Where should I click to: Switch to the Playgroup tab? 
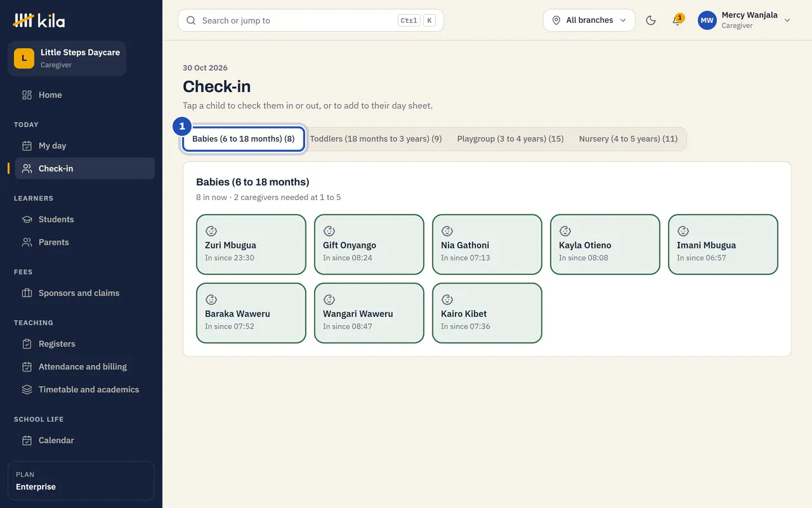(510, 138)
